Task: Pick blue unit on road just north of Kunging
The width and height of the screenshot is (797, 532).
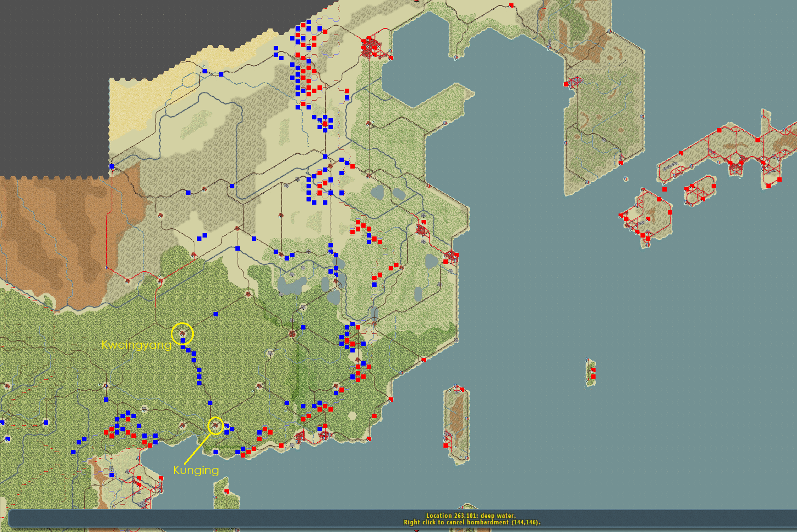Action: click(x=210, y=403)
